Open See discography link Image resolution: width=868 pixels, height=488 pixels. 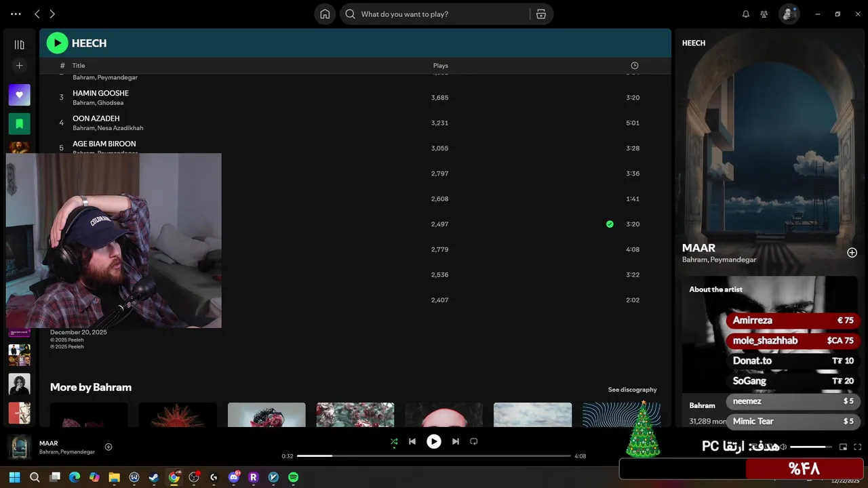click(x=632, y=390)
